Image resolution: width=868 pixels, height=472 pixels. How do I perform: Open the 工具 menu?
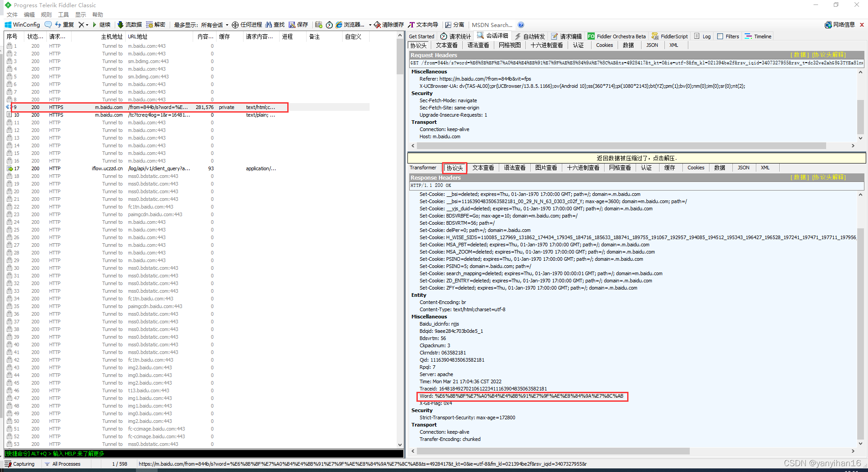pos(63,14)
